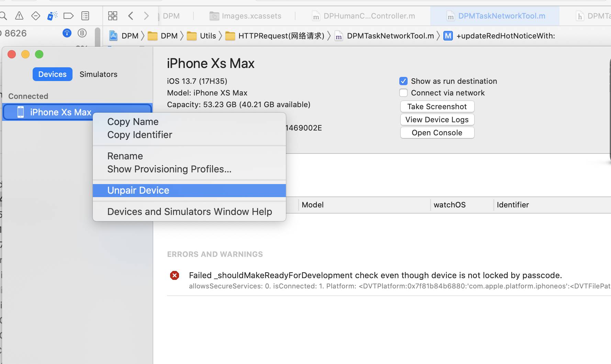Open the test navigator diamond icon

pyautogui.click(x=36, y=16)
